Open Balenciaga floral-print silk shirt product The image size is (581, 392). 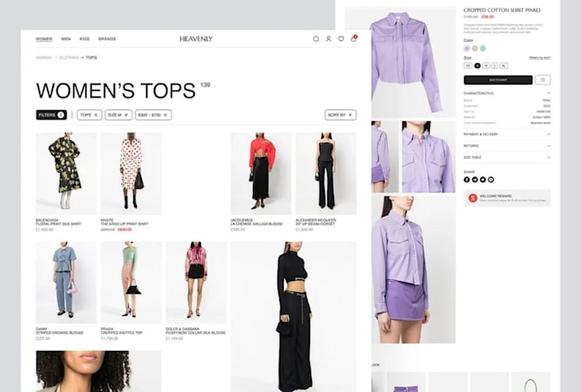[x=66, y=173]
